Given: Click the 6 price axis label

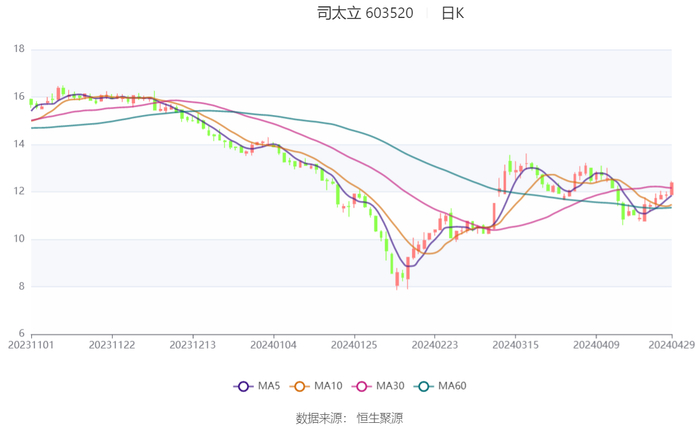Looking at the screenshot, I should pos(22,333).
